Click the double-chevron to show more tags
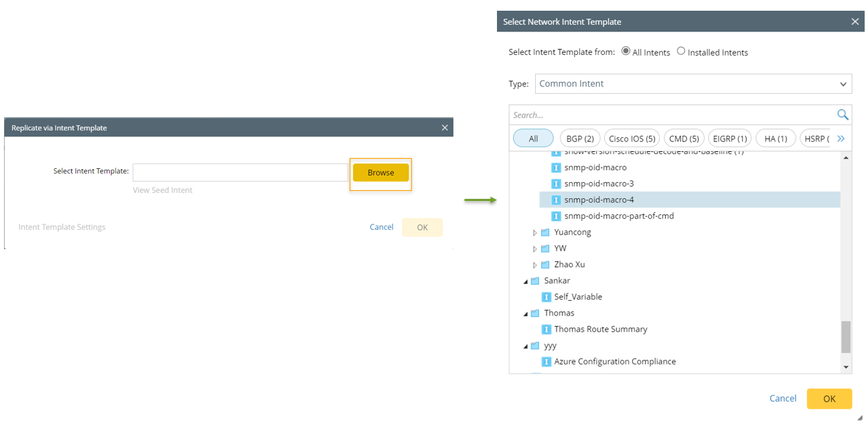 coord(841,139)
